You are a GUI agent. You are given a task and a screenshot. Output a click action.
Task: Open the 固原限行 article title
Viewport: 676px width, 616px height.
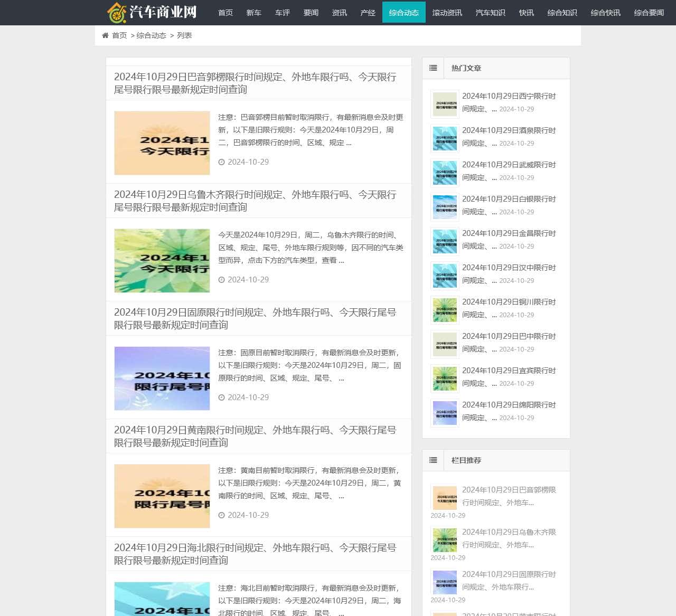click(x=255, y=319)
